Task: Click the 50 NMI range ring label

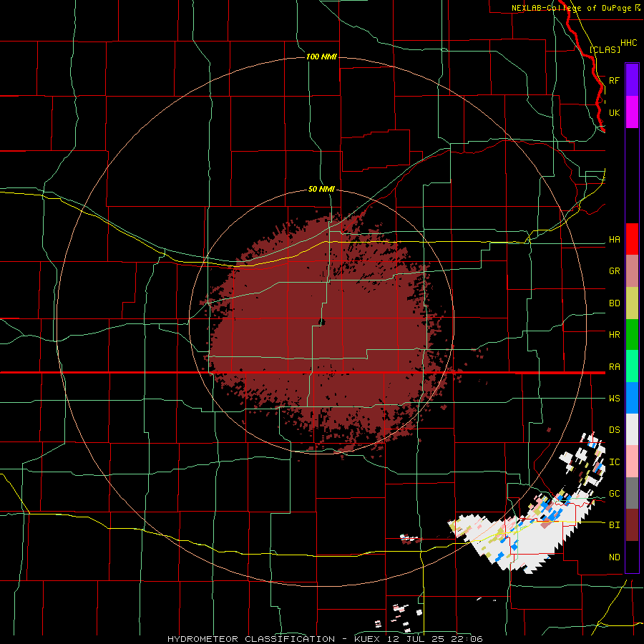Action: point(321,189)
